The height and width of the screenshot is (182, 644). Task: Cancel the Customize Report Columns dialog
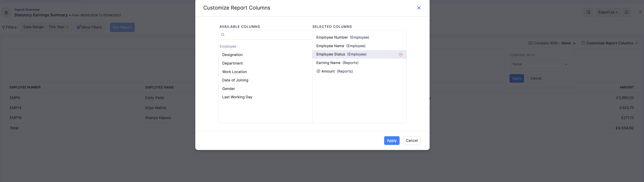(412, 140)
